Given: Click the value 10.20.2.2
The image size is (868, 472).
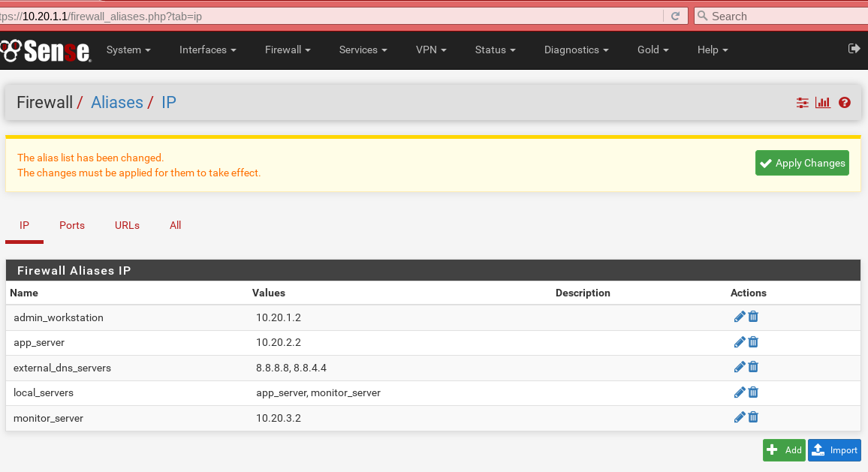Looking at the screenshot, I should pos(279,342).
